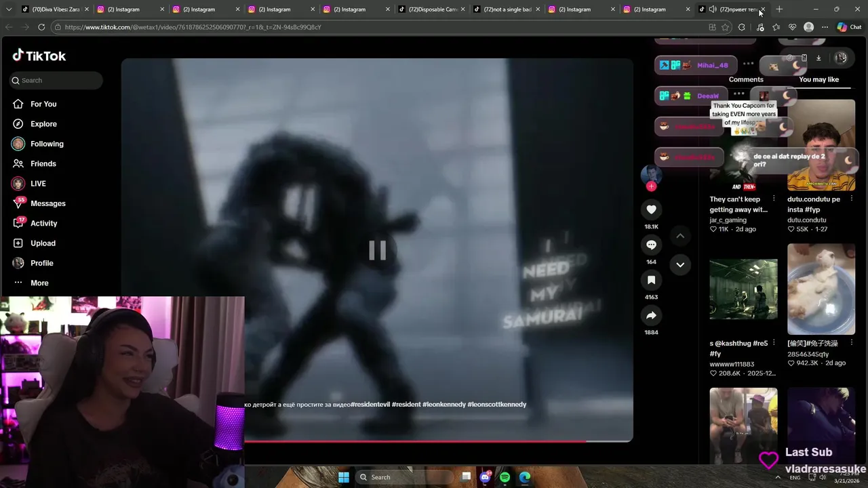
Task: Open Messages in the sidebar
Action: click(x=47, y=203)
